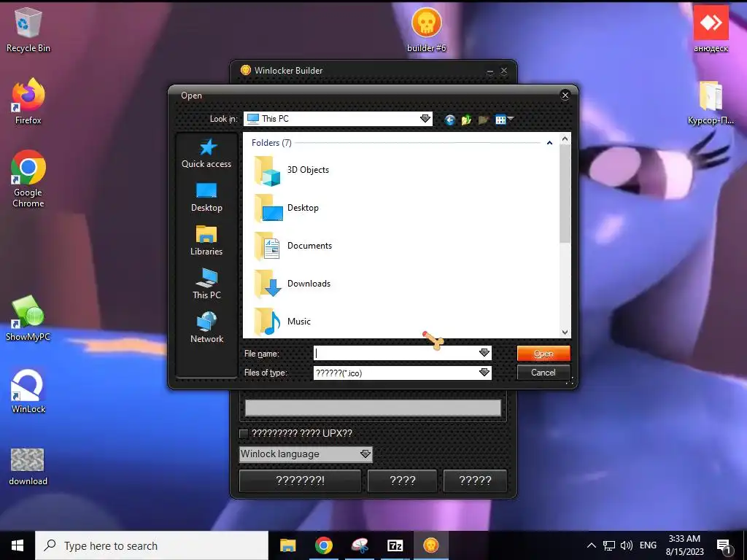Click the gray text field in Winlocker Builder
This screenshot has width=747, height=560.
pyautogui.click(x=373, y=408)
